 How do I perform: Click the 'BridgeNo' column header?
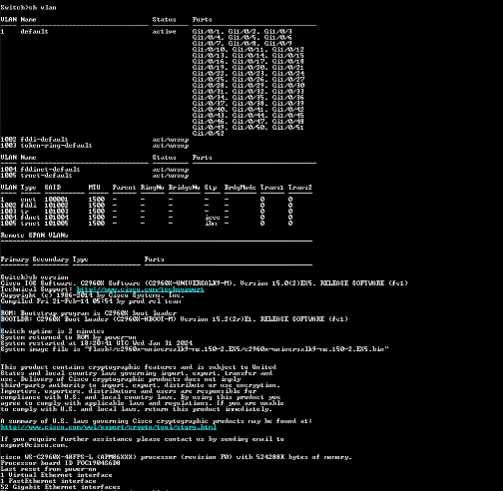point(184,187)
